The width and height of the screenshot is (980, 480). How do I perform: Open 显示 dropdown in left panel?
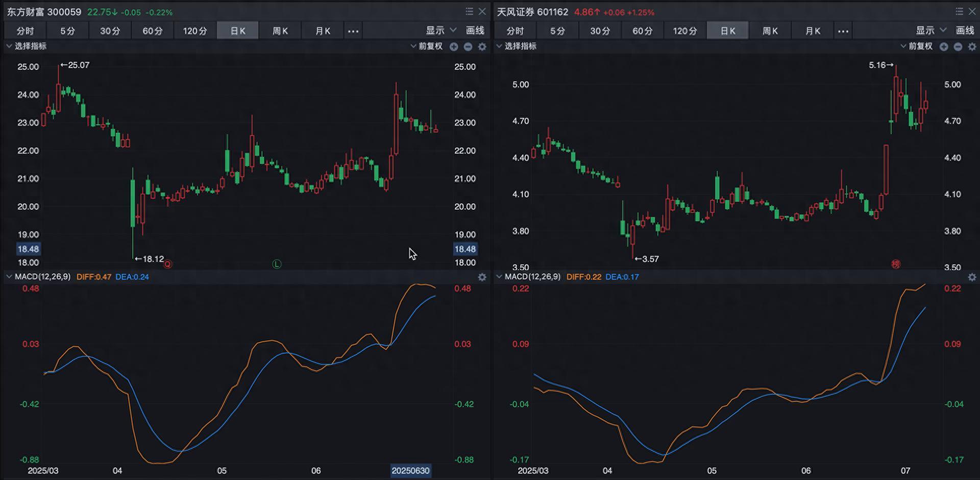click(440, 30)
